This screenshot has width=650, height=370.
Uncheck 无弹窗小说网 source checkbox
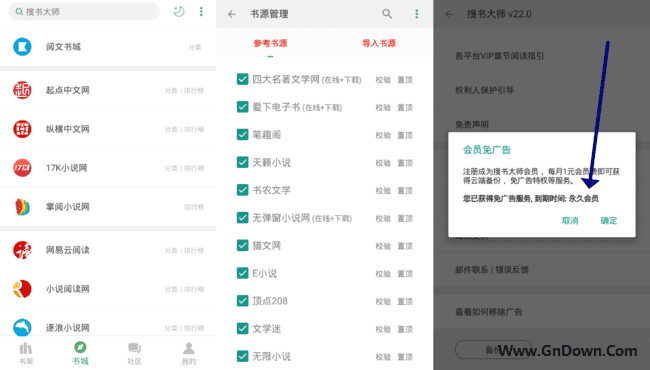(243, 218)
